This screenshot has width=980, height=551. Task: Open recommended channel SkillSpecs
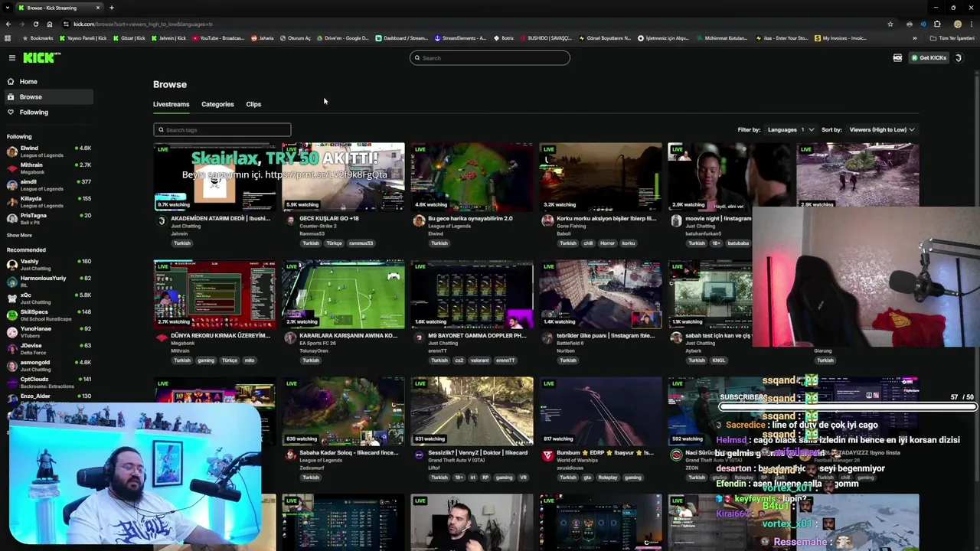[47, 315]
